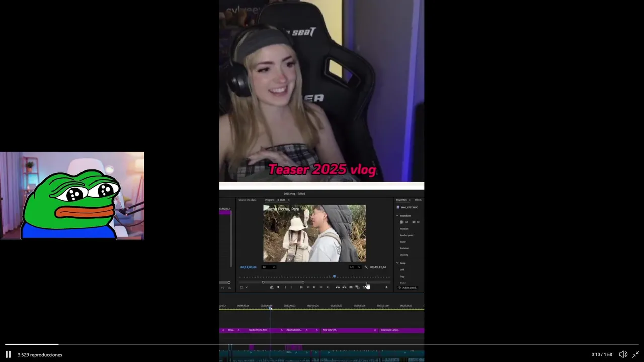
Task: Select the Fit option under Transform
Action: point(416,222)
